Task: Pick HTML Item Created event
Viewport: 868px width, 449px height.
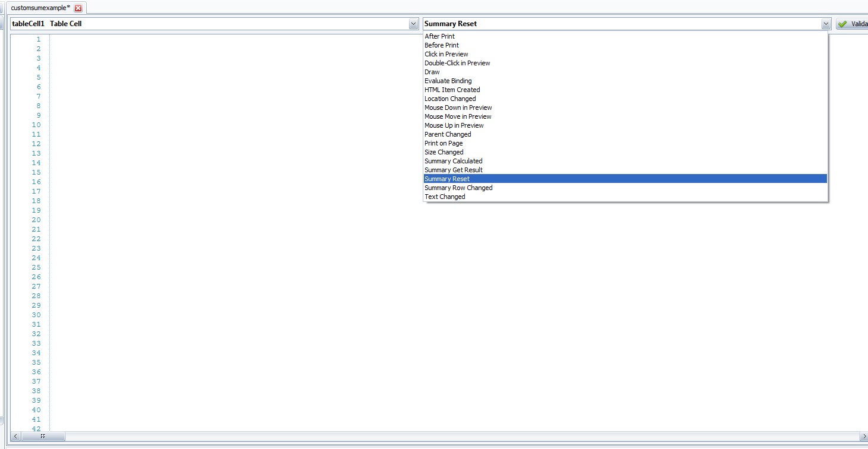Action: [452, 90]
